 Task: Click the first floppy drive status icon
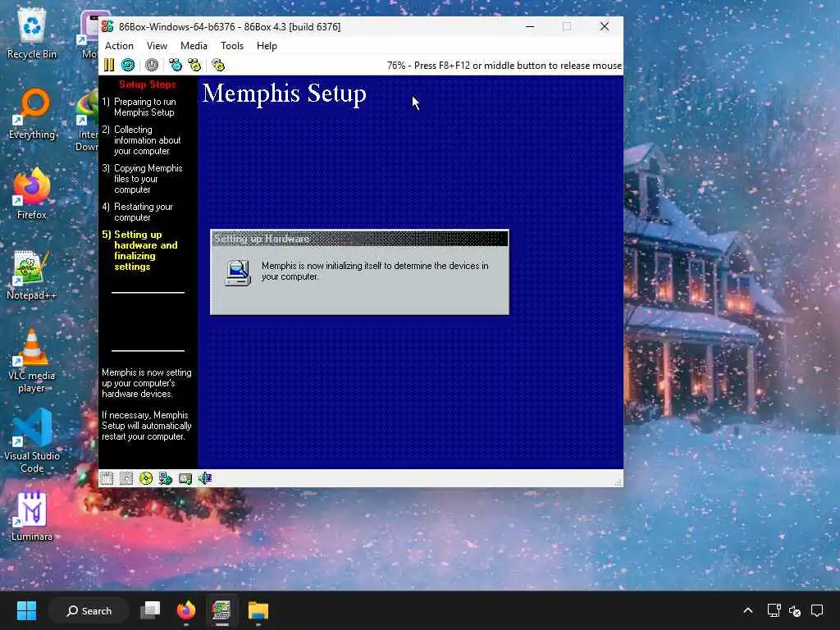pos(107,478)
